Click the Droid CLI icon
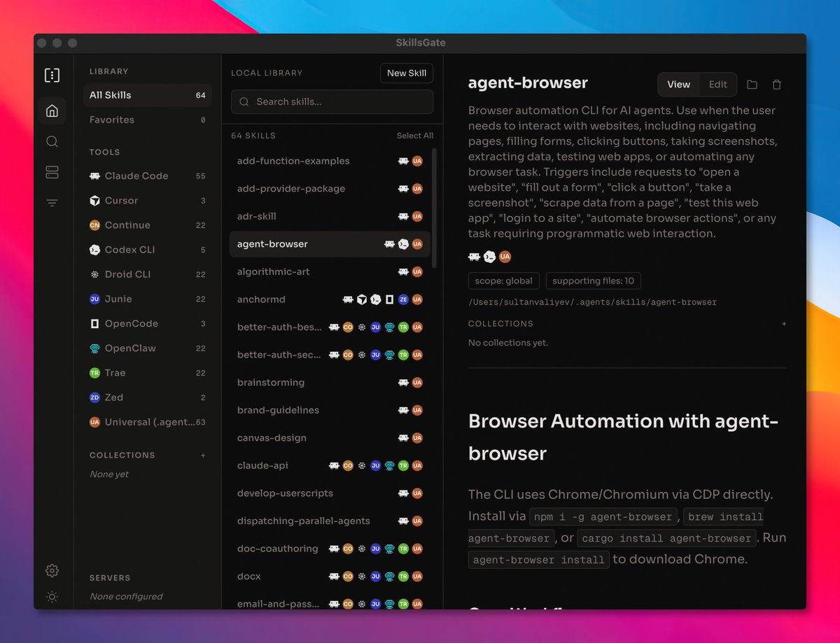 94,274
